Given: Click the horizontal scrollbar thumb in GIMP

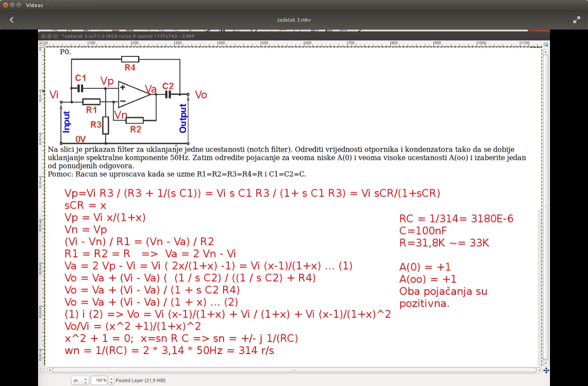Looking at the screenshot, I should pos(294,370).
